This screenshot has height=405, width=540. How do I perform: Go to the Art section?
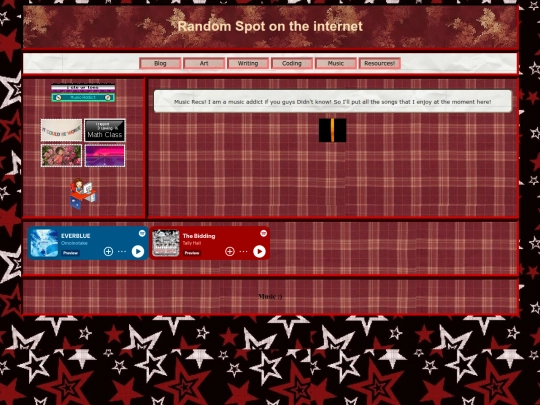pos(204,63)
